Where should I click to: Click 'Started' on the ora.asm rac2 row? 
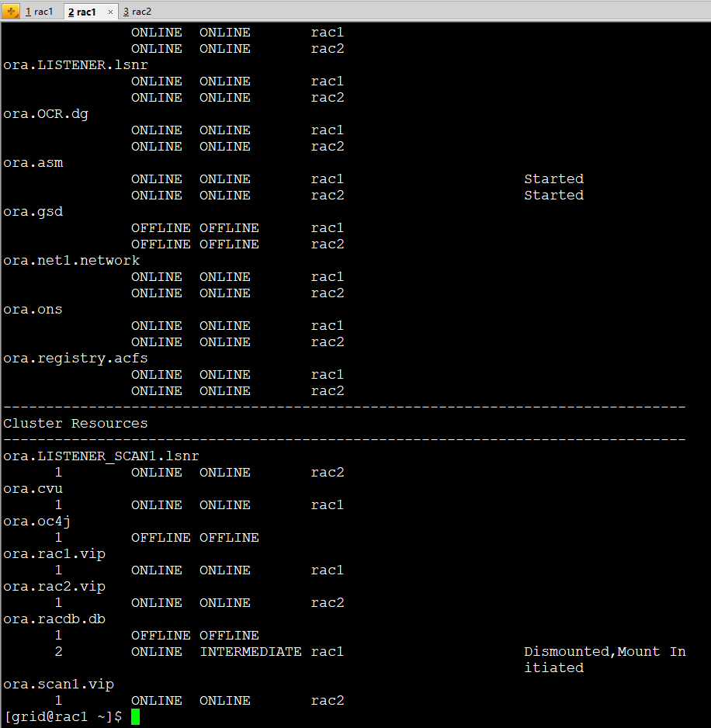click(x=554, y=196)
